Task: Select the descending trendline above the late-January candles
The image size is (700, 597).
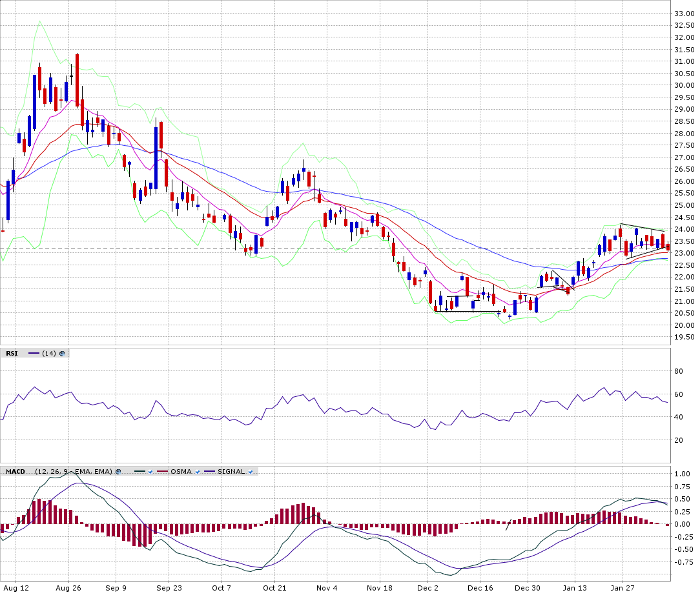Action: (643, 227)
